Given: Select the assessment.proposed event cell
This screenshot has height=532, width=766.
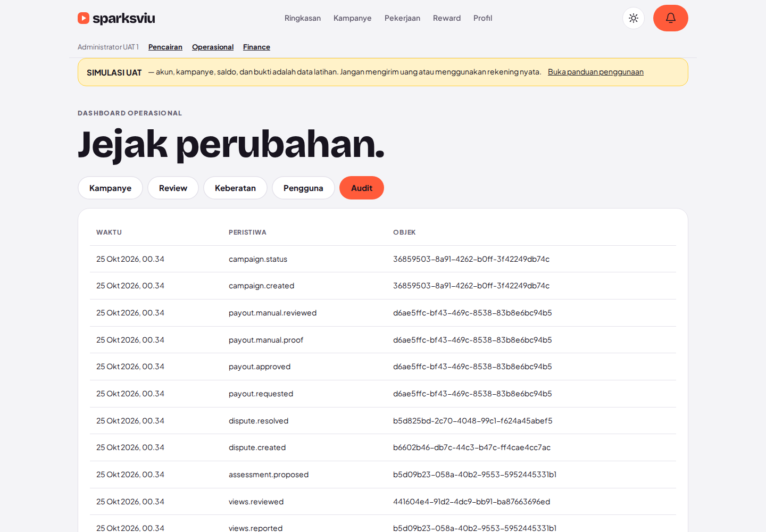Looking at the screenshot, I should pyautogui.click(x=269, y=475).
